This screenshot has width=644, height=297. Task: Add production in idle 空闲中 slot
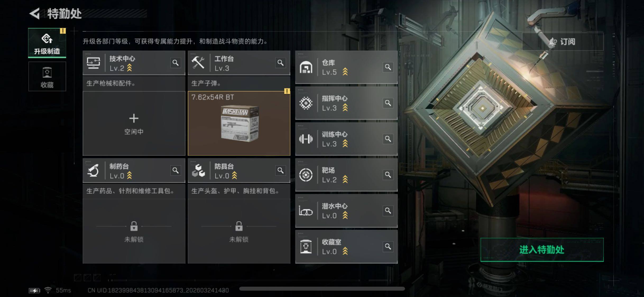pyautogui.click(x=134, y=124)
